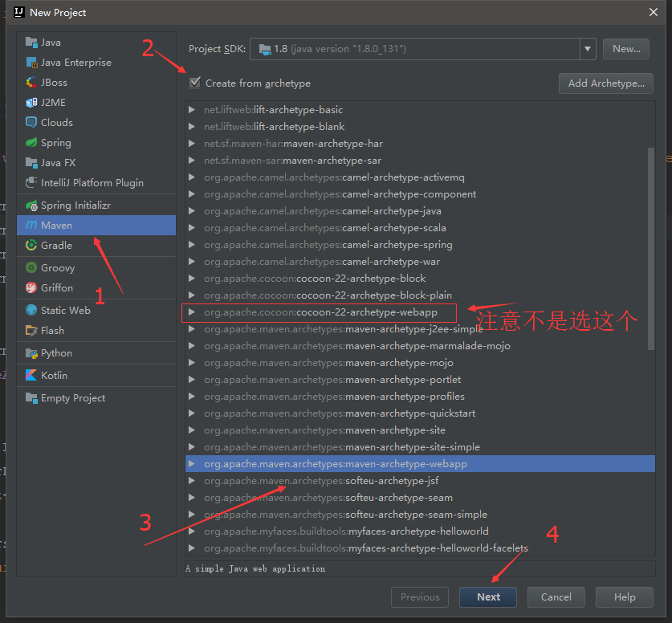
Task: Click the Kotlin icon
Action: [x=31, y=376]
